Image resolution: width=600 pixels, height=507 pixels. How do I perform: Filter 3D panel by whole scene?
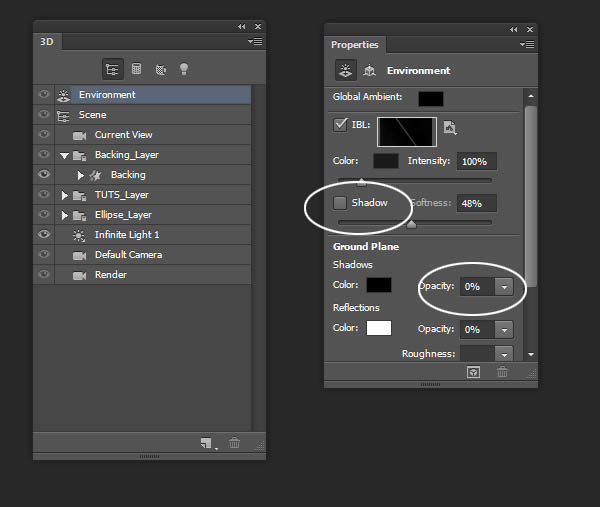tap(112, 69)
